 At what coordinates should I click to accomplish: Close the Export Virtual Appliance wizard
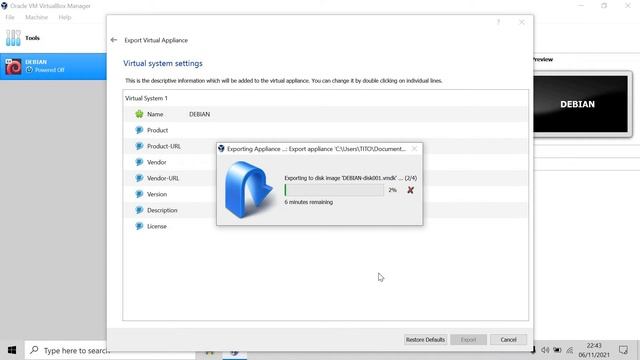(522, 22)
